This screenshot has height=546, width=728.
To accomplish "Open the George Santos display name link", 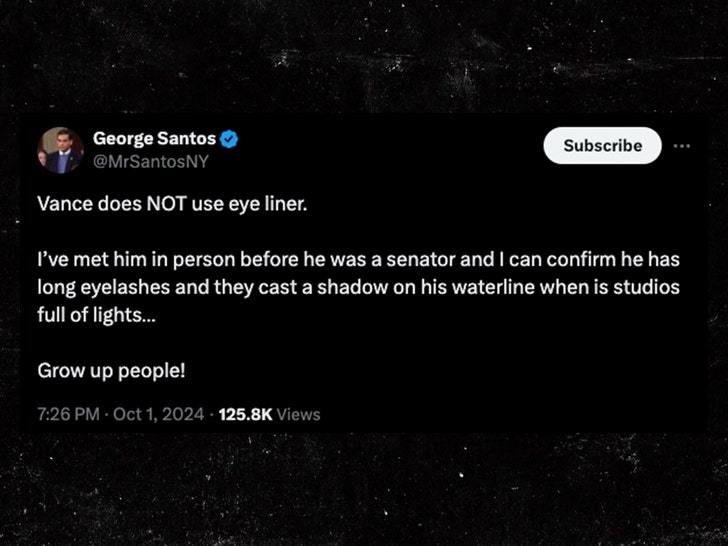I will [x=153, y=138].
